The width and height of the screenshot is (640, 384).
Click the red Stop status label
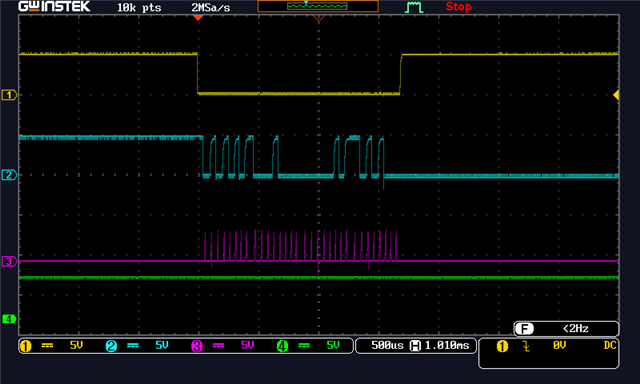458,7
